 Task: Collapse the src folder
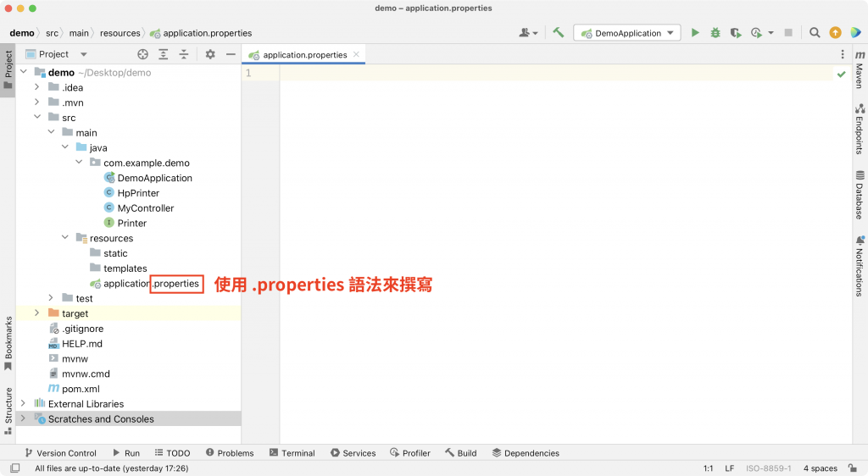tap(37, 117)
